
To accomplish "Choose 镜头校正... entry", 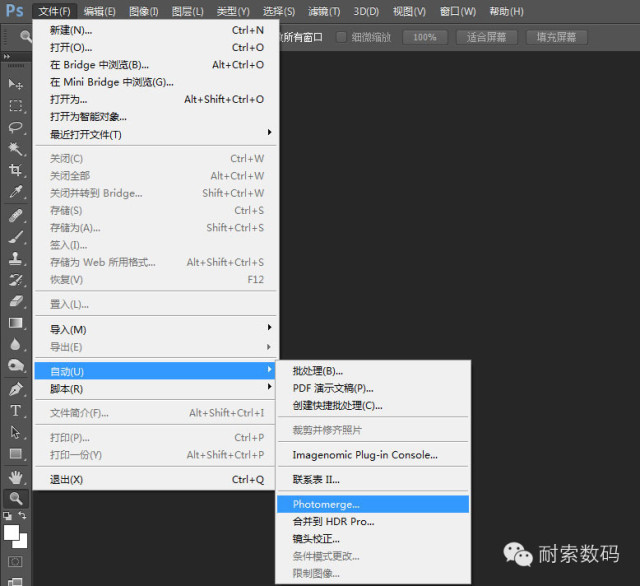I will pos(373,539).
